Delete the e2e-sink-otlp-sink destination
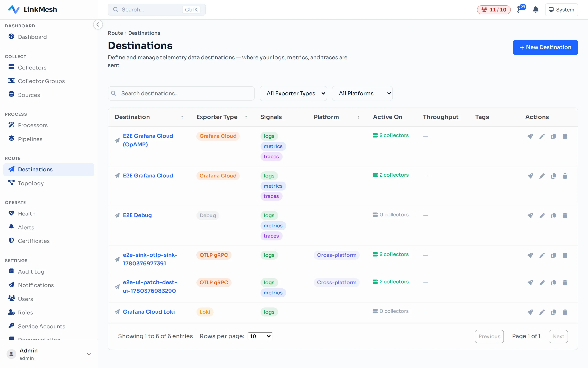The image size is (588, 368). (x=565, y=255)
